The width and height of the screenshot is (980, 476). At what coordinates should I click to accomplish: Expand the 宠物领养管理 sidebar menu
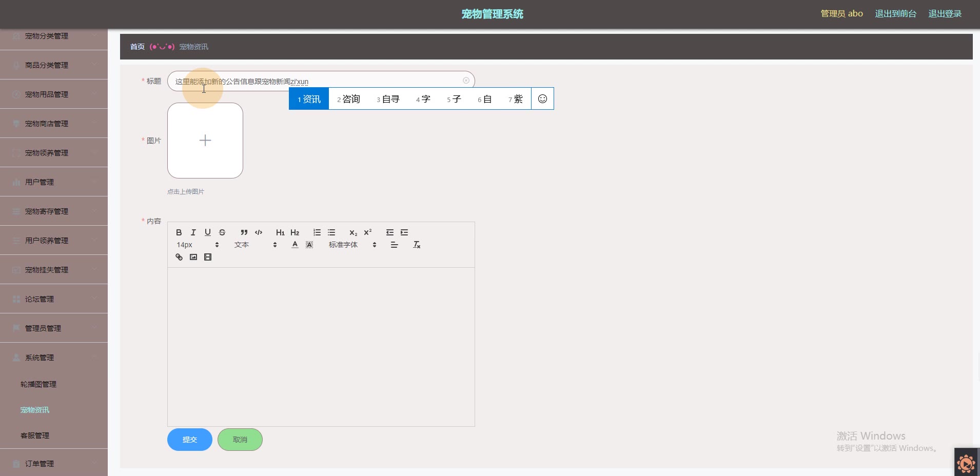pos(54,153)
